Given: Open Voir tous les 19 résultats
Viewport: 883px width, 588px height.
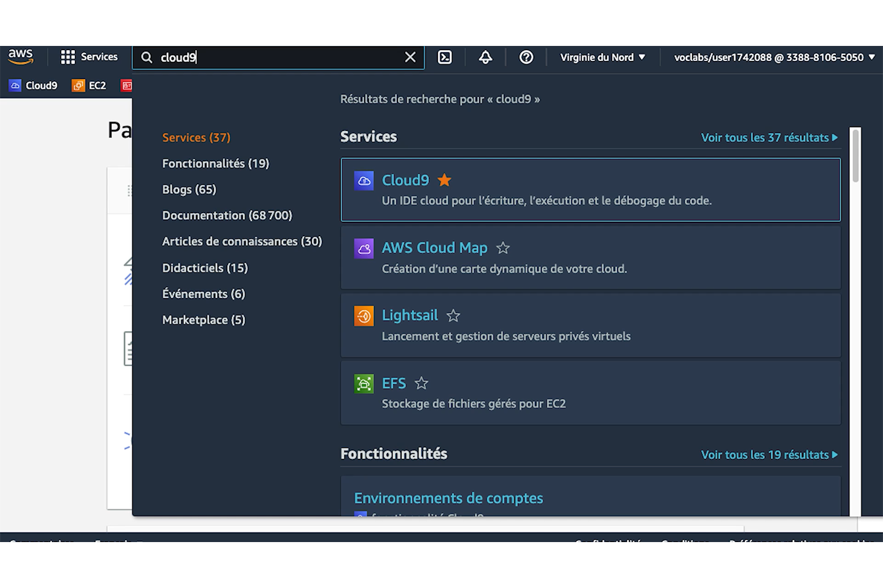Looking at the screenshot, I should [x=769, y=455].
